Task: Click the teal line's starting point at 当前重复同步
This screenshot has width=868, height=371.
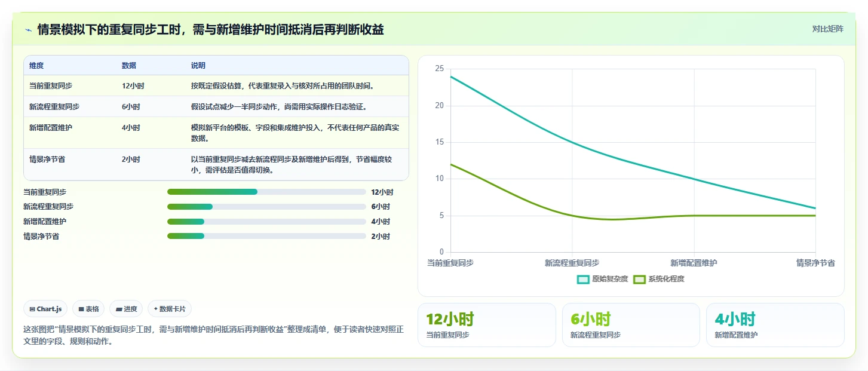Action: tap(450, 76)
